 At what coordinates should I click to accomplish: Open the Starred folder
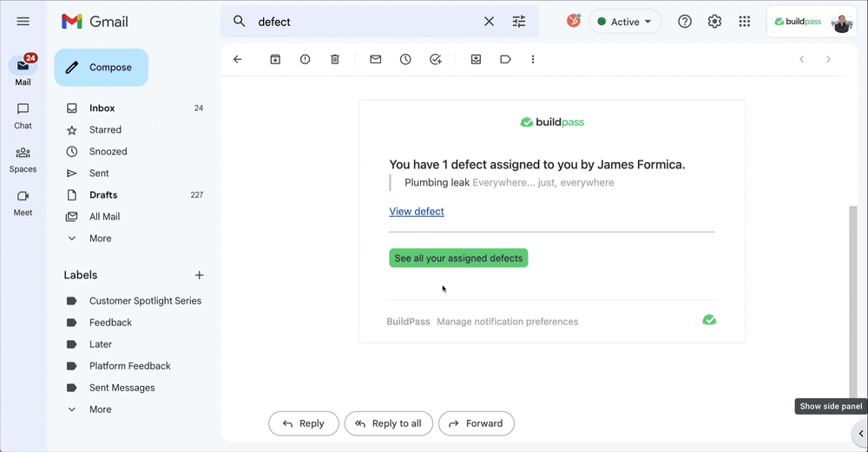[x=135, y=130]
